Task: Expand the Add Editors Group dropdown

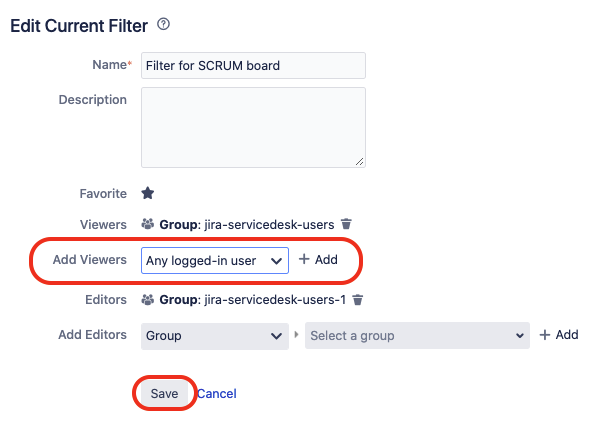Action: click(215, 335)
